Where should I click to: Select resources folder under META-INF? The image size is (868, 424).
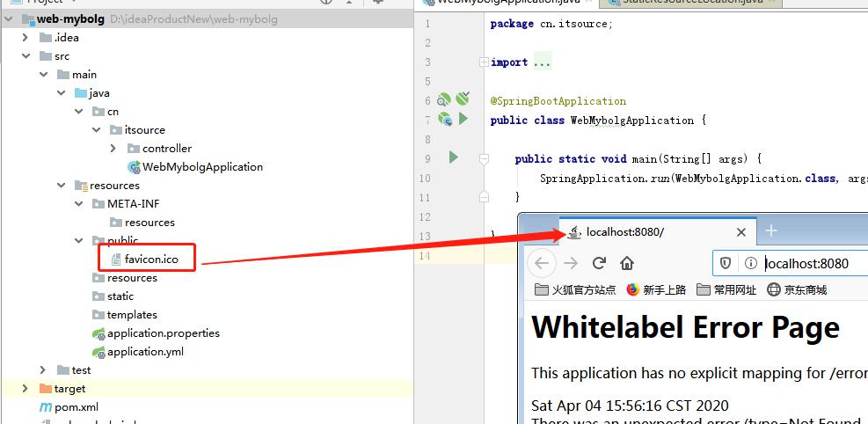[x=150, y=222]
